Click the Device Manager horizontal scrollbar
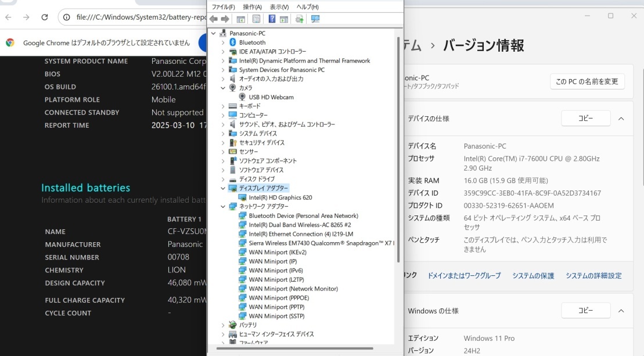Viewport: 644px width, 356px height. coord(295,348)
